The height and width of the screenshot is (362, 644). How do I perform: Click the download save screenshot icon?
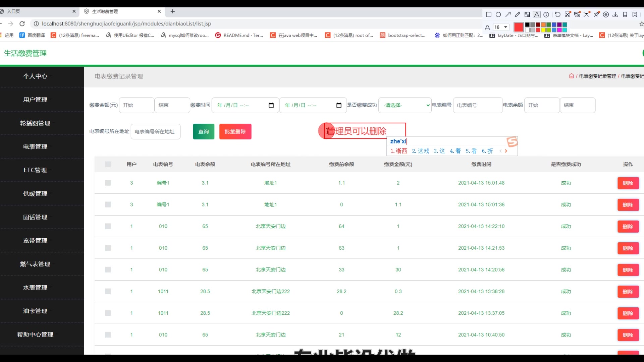point(615,14)
